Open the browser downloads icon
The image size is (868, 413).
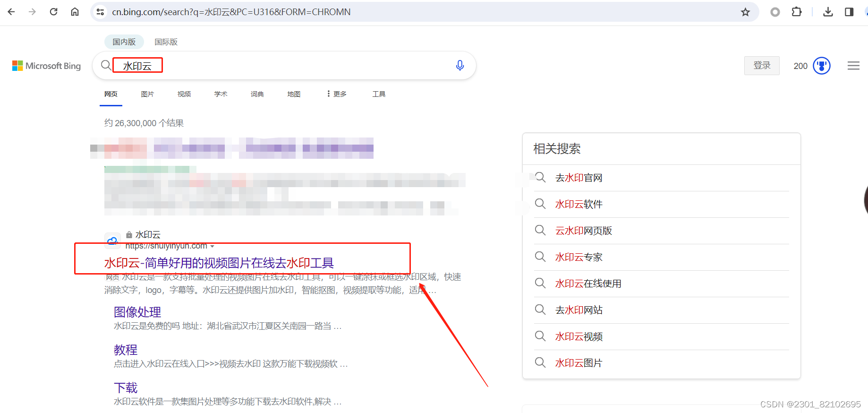coord(828,12)
